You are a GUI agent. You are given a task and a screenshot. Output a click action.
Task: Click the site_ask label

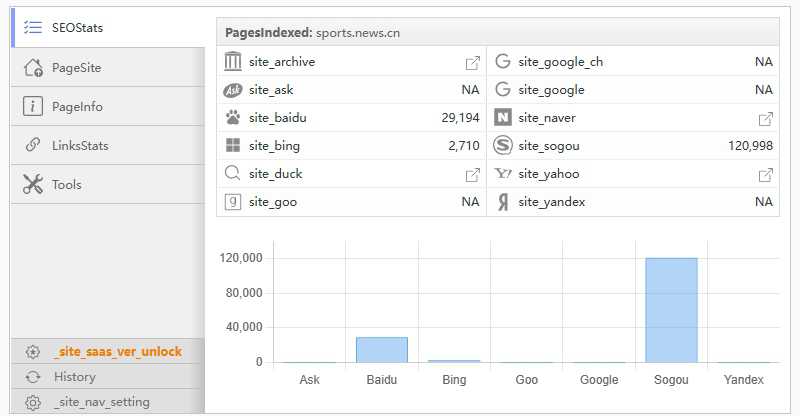pos(271,90)
